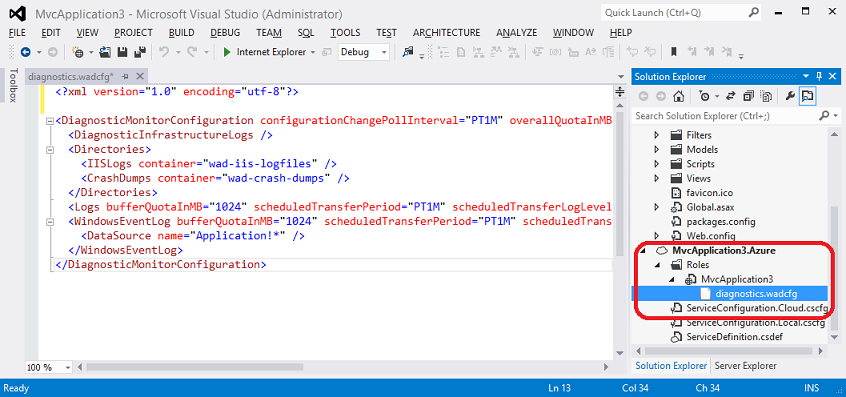Click the Search Solution Explorer field

click(x=727, y=115)
